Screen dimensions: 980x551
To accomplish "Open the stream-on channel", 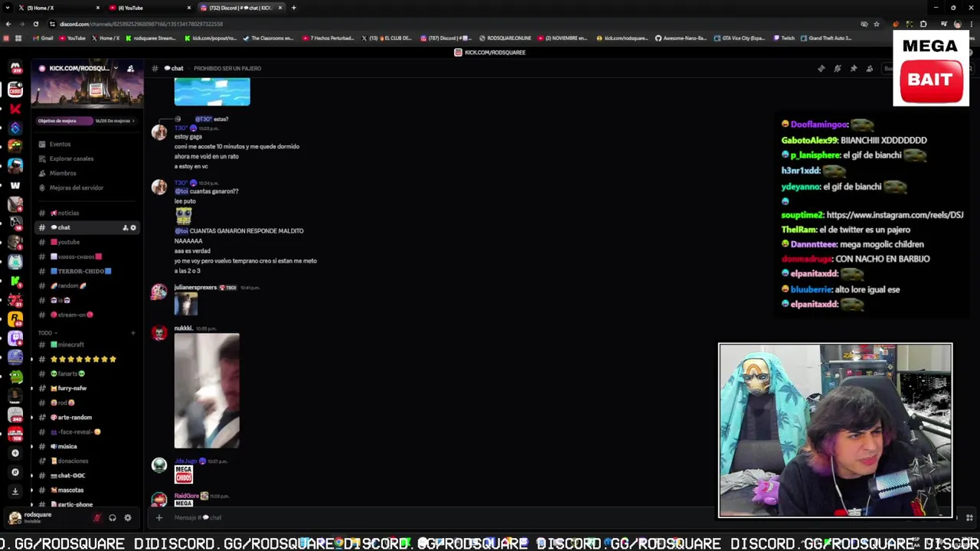I will [86, 315].
